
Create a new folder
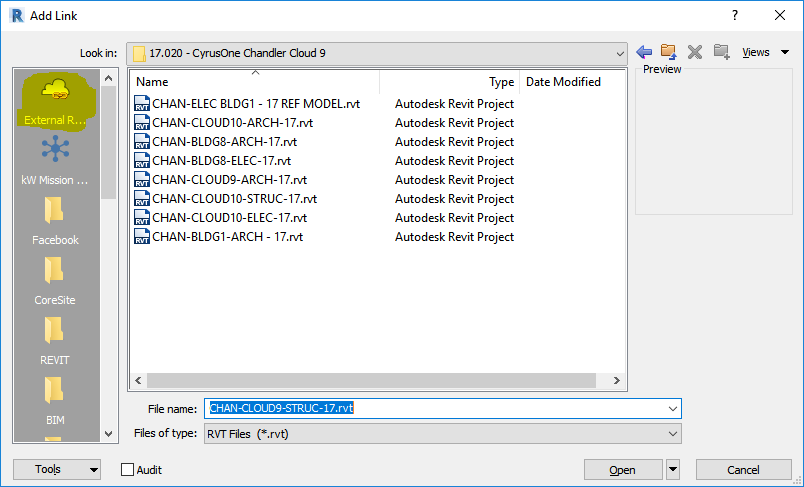(721, 52)
